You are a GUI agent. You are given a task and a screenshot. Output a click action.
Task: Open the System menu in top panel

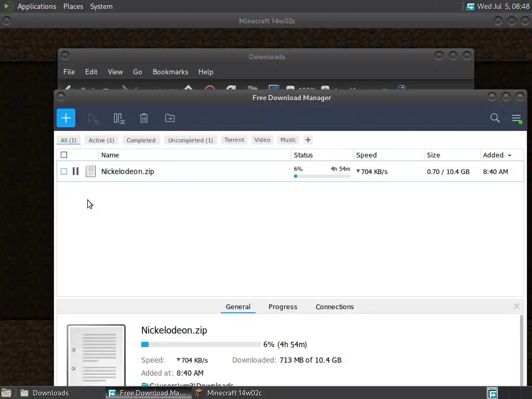(101, 6)
